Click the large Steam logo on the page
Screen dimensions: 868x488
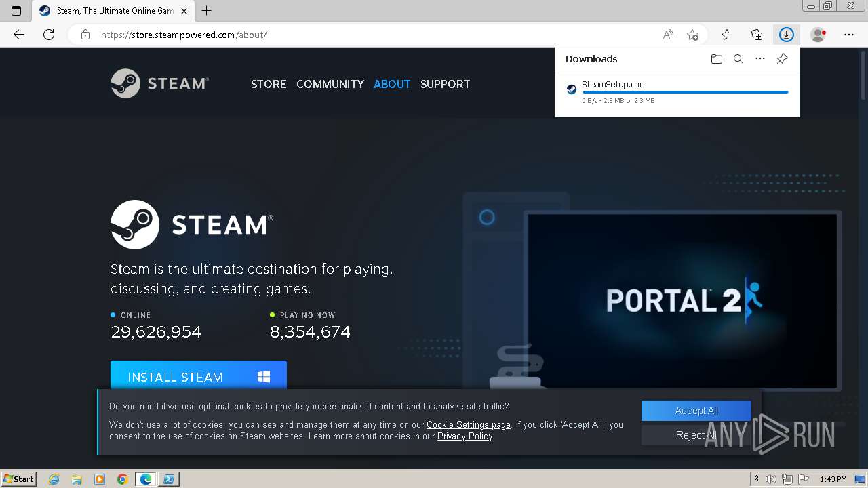[192, 224]
